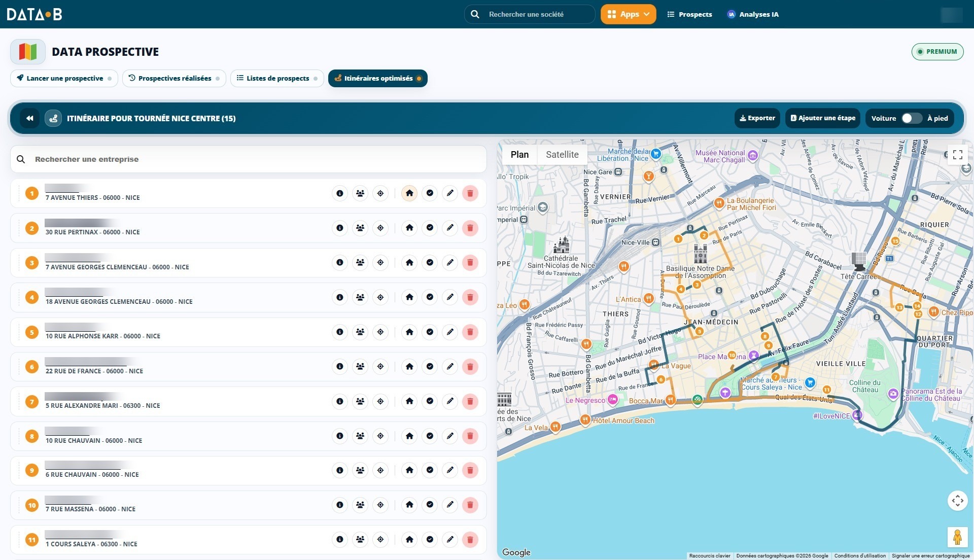This screenshot has height=560, width=974.
Task: Click address 7 RUE MASSENA - 06000 - NICE
Action: (x=90, y=509)
